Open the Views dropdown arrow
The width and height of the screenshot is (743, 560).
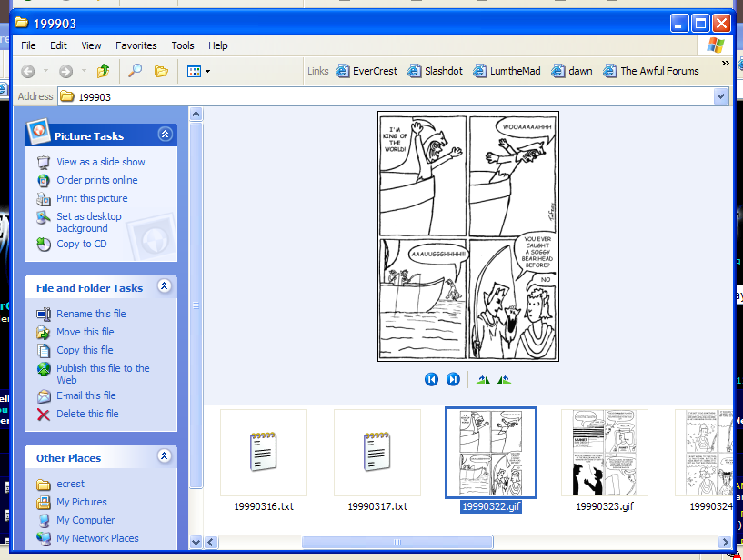pyautogui.click(x=207, y=72)
